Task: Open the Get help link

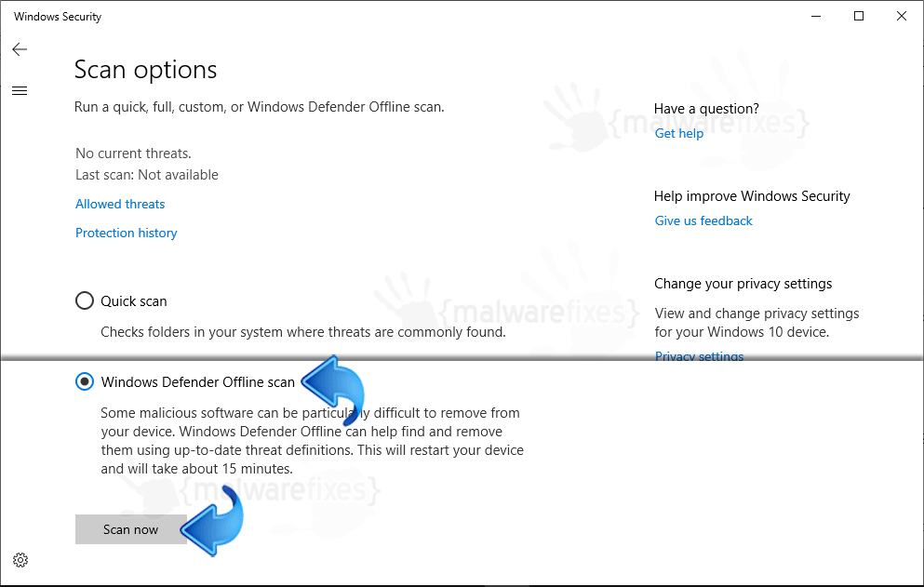Action: click(x=679, y=133)
